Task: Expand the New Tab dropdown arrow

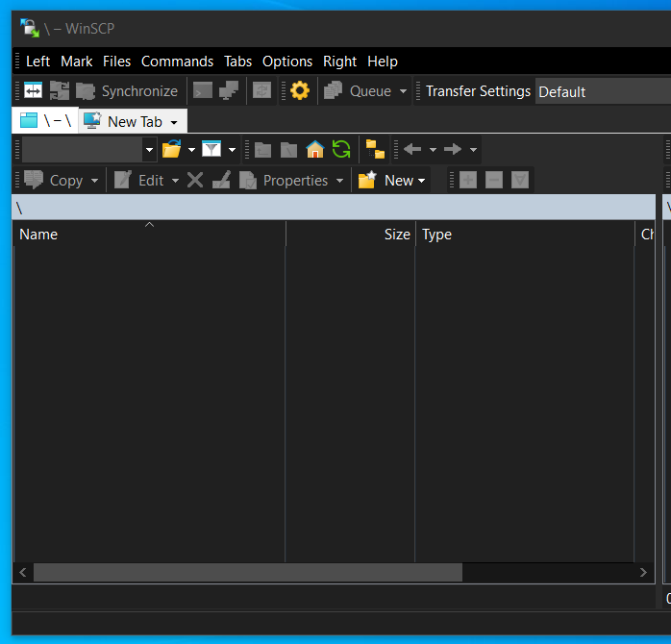Action: tap(174, 123)
